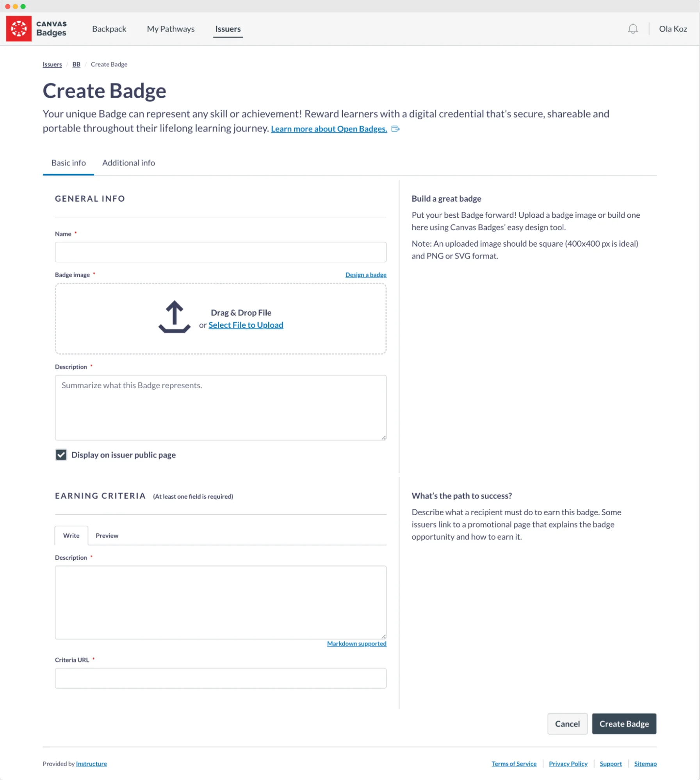Cancel badge creation
The width and height of the screenshot is (700, 780).
[567, 723]
